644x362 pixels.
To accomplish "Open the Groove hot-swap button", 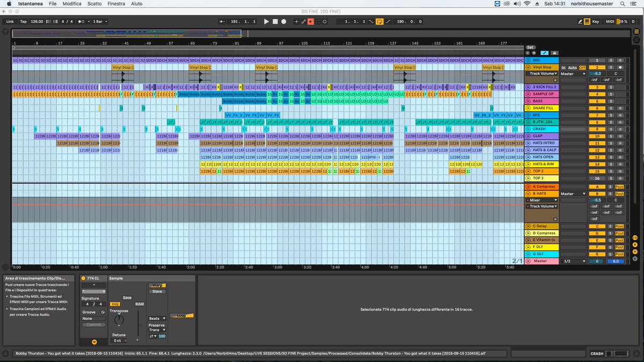I will click(101, 312).
